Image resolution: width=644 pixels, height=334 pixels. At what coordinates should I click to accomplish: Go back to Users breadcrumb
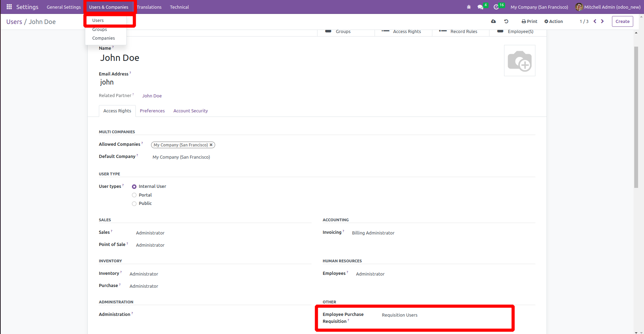(14, 22)
